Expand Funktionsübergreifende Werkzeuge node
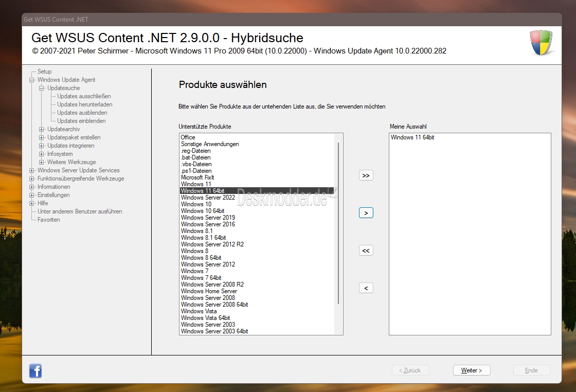Screen dimensions: 576x392 (x=32, y=179)
